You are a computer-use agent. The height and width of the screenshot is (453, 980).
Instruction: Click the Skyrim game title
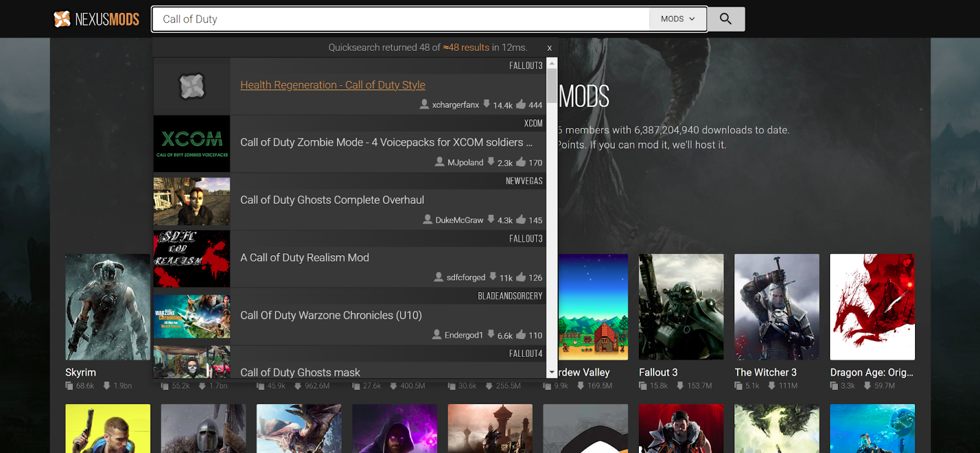click(x=81, y=372)
